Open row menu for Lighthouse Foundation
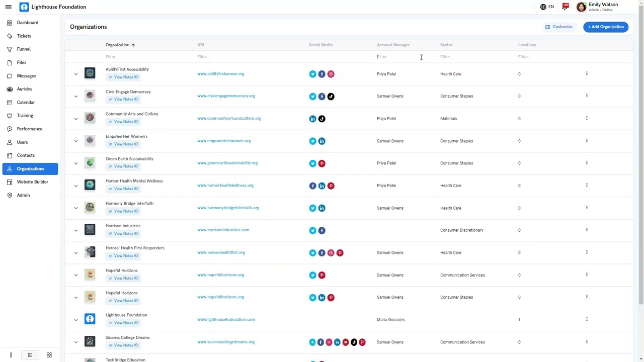 click(x=587, y=319)
